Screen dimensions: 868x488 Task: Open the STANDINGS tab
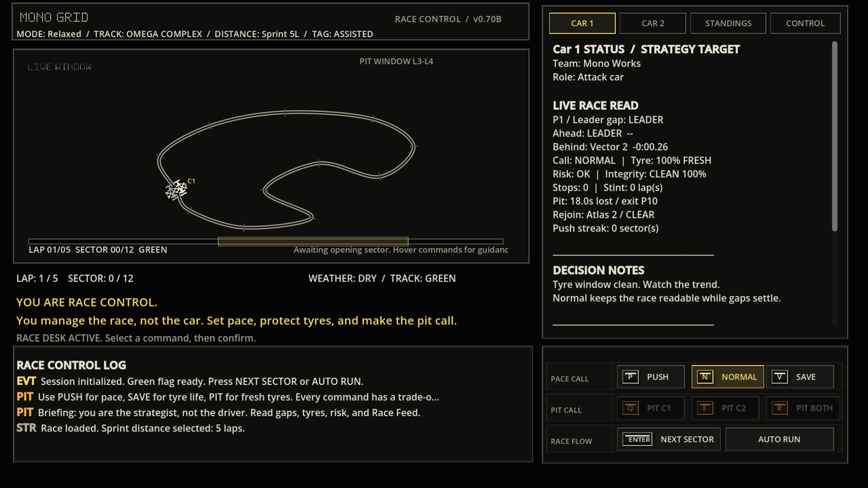728,23
